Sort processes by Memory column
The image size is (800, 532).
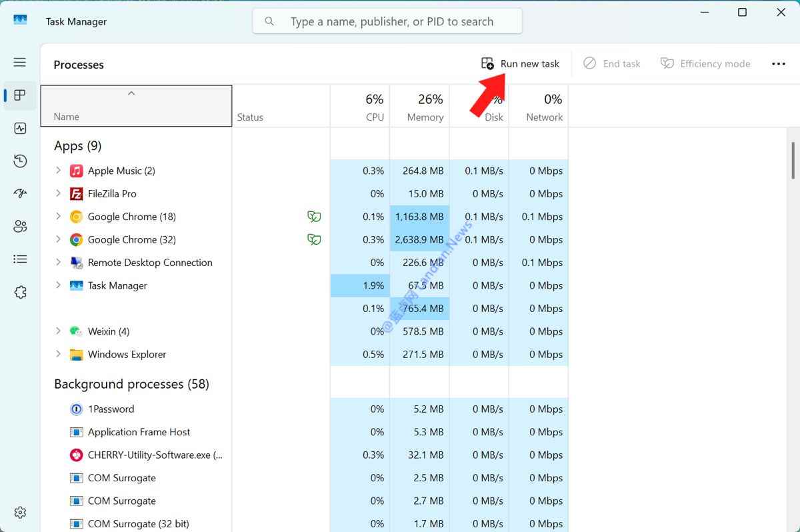(x=419, y=107)
